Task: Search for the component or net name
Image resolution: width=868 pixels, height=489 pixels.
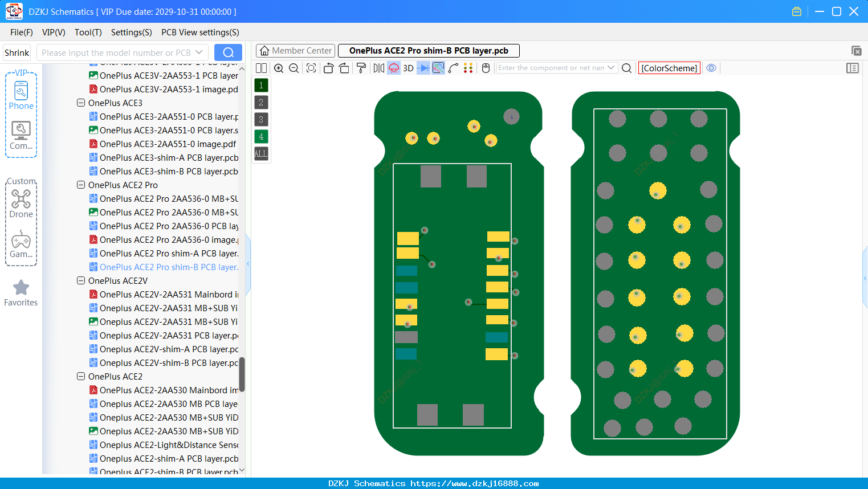Action: [626, 68]
